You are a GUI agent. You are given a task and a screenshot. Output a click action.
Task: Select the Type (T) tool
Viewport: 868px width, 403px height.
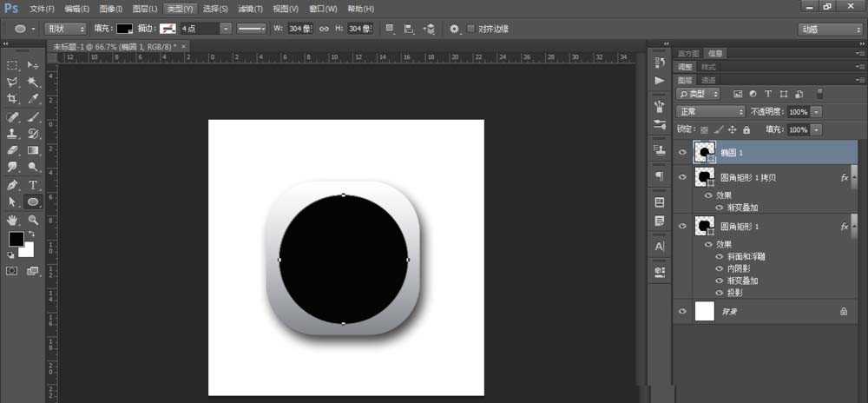coord(33,185)
